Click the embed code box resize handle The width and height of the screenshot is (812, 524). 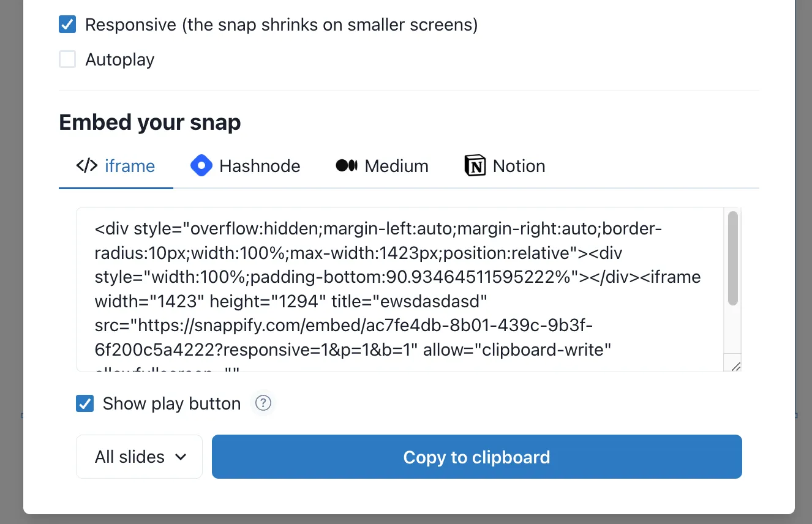(x=735, y=365)
